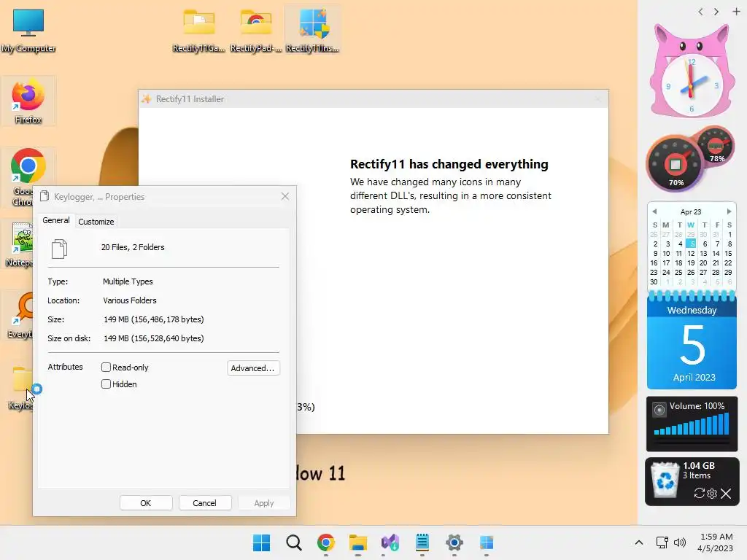Open Advanced attributes dialog
This screenshot has height=560, width=747.
(253, 368)
